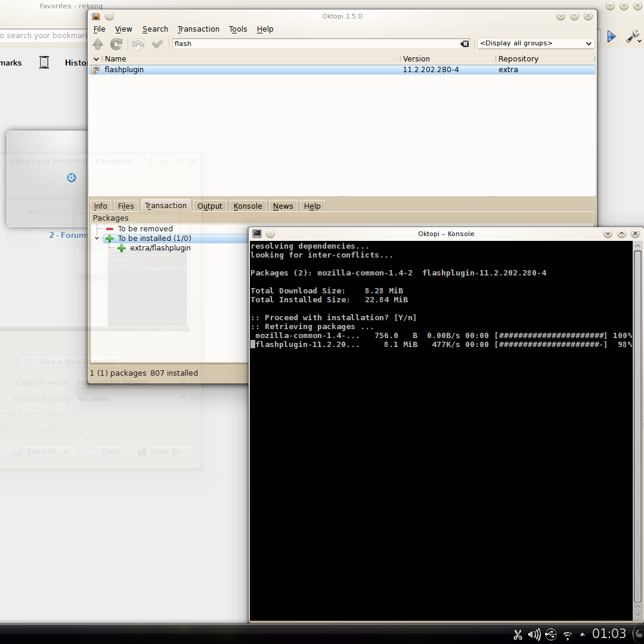644x644 pixels.
Task: Switch to the Help tab in lower panel
Action: [312, 206]
